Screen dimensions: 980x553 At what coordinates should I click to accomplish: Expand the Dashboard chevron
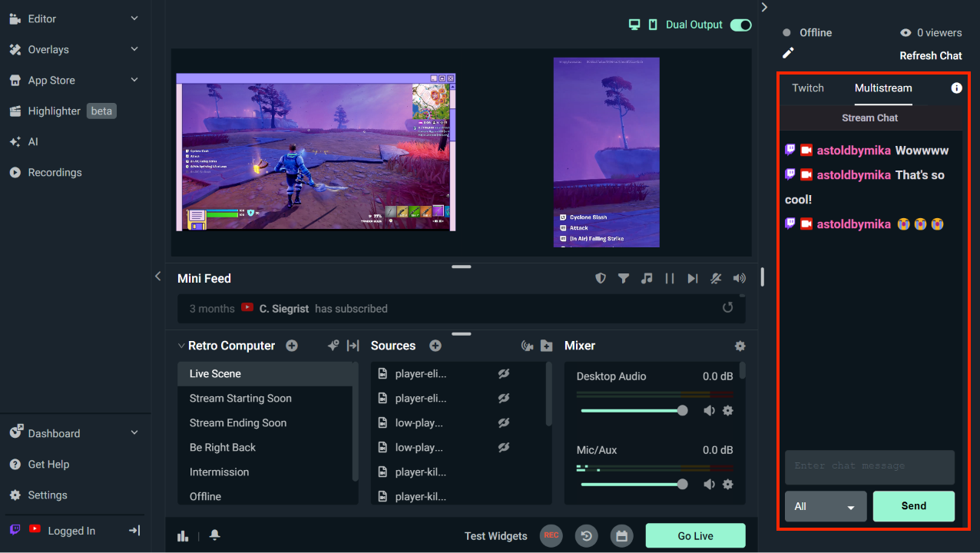click(x=134, y=433)
